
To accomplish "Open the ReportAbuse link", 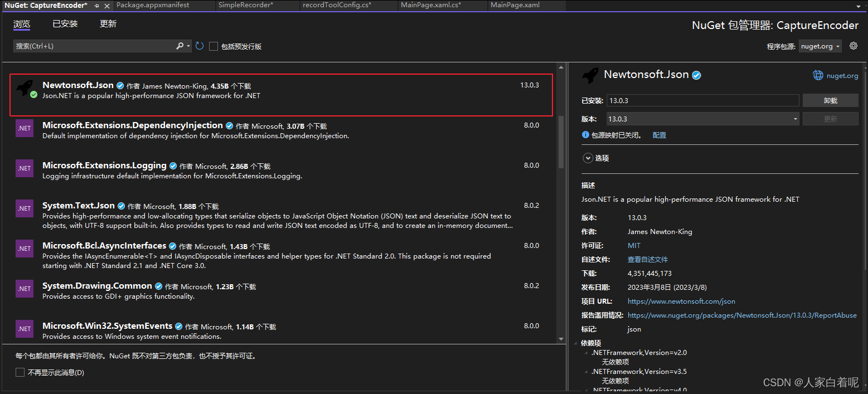I will (742, 315).
